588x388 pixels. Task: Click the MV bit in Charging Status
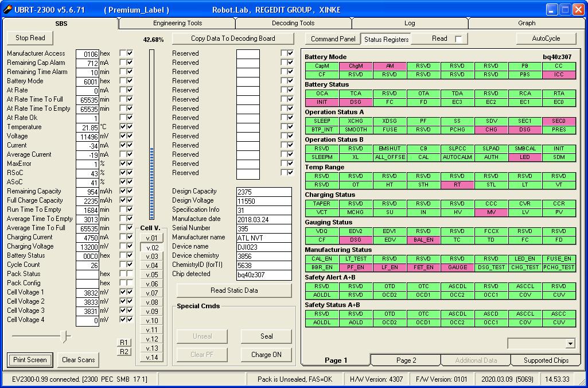click(491, 212)
